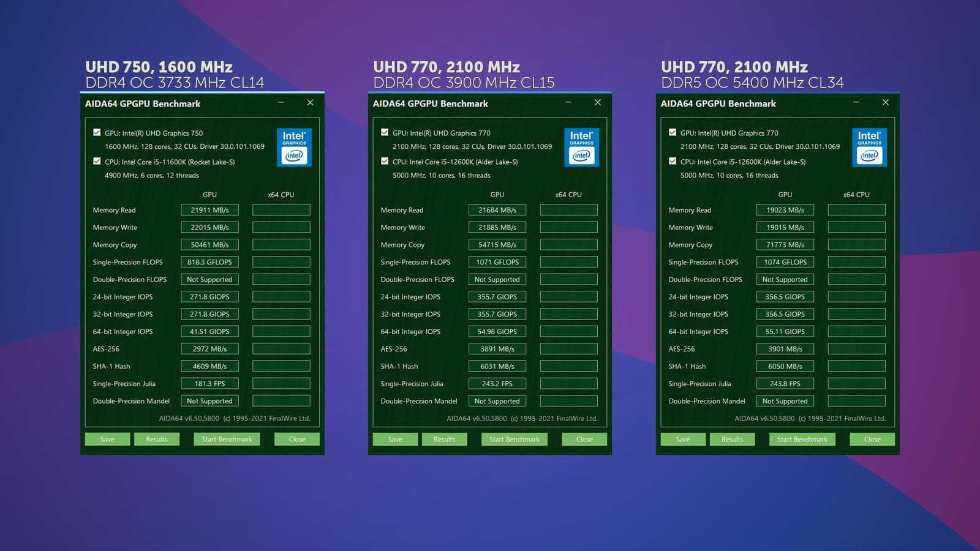This screenshot has height=551, width=980.
Task: Select Memory Copy value 50461 MB/s
Action: coord(209,244)
